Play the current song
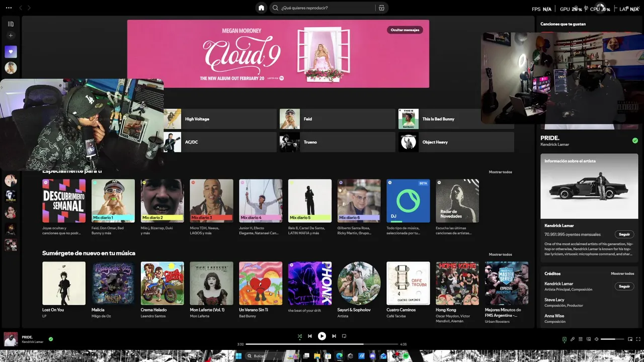Image resolution: width=644 pixels, height=362 pixels. [x=322, y=336]
